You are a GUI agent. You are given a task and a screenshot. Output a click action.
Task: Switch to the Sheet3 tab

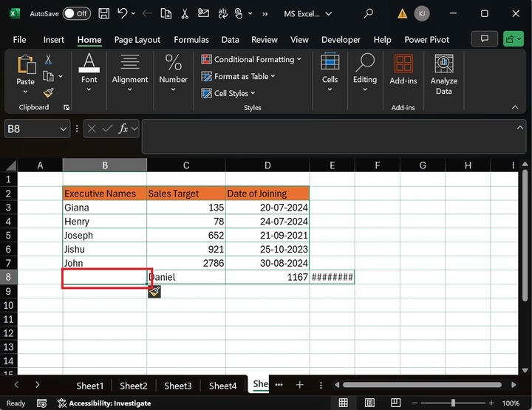[x=178, y=386]
